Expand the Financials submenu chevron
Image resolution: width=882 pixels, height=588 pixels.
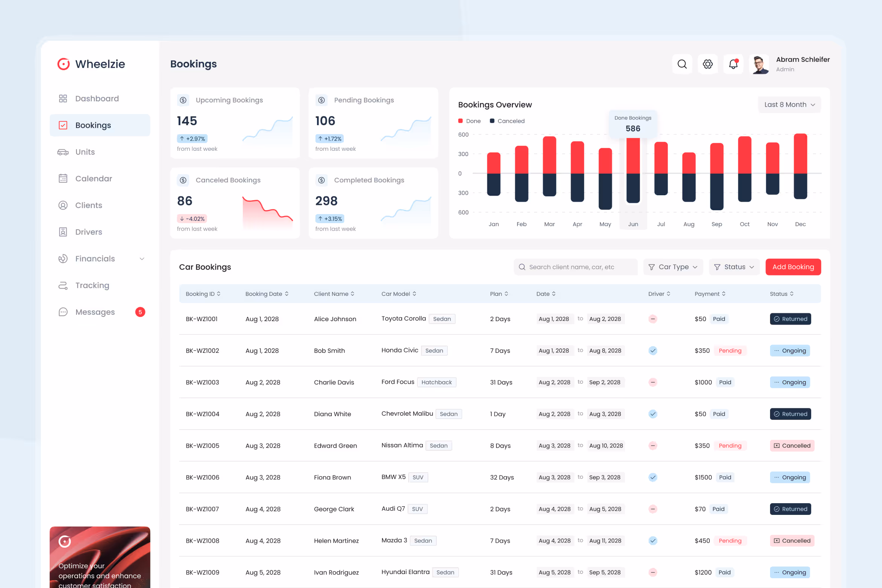142,259
